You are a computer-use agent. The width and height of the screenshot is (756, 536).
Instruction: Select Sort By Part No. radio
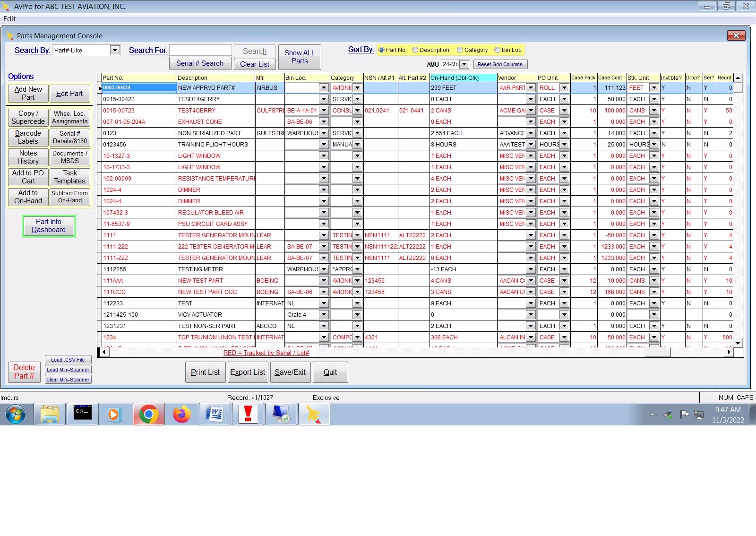coord(381,50)
